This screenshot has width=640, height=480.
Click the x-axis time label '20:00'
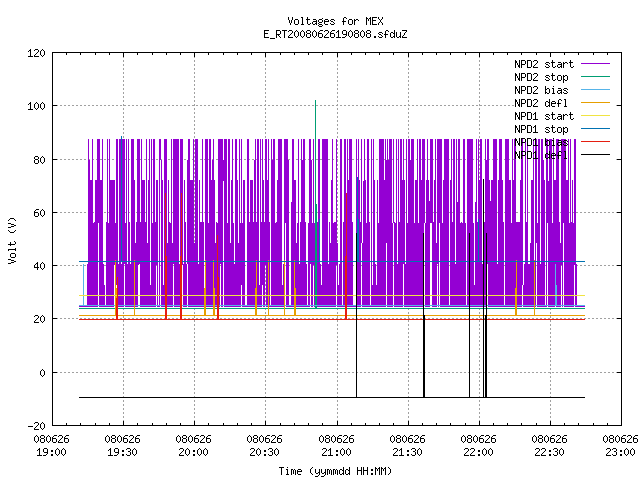click(193, 453)
